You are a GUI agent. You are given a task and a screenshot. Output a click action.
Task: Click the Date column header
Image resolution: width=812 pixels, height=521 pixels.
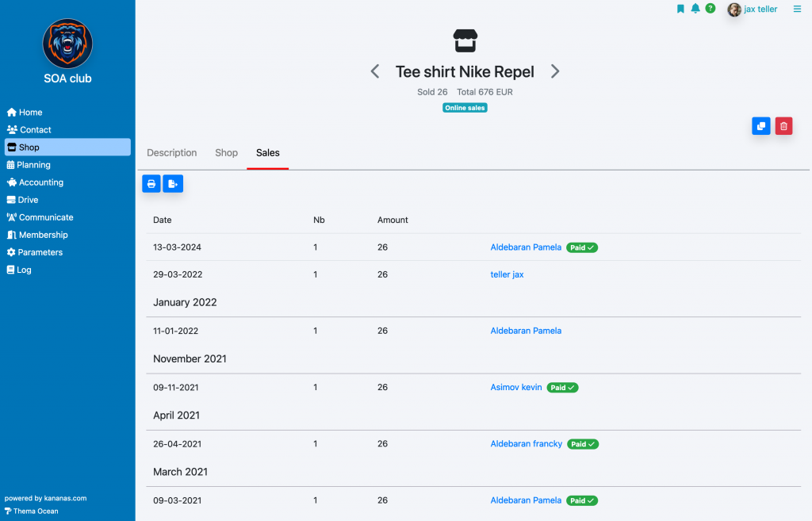coord(162,220)
